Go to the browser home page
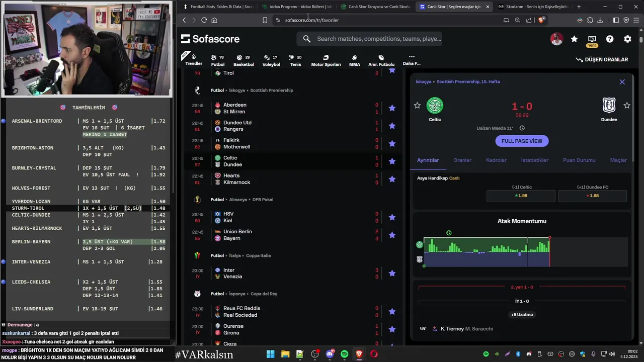 (214, 20)
